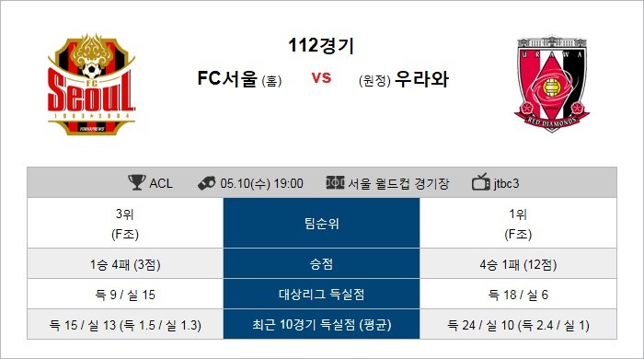
Task: Click Urawa's 4승 1패 (12점) record
Action: [518, 264]
